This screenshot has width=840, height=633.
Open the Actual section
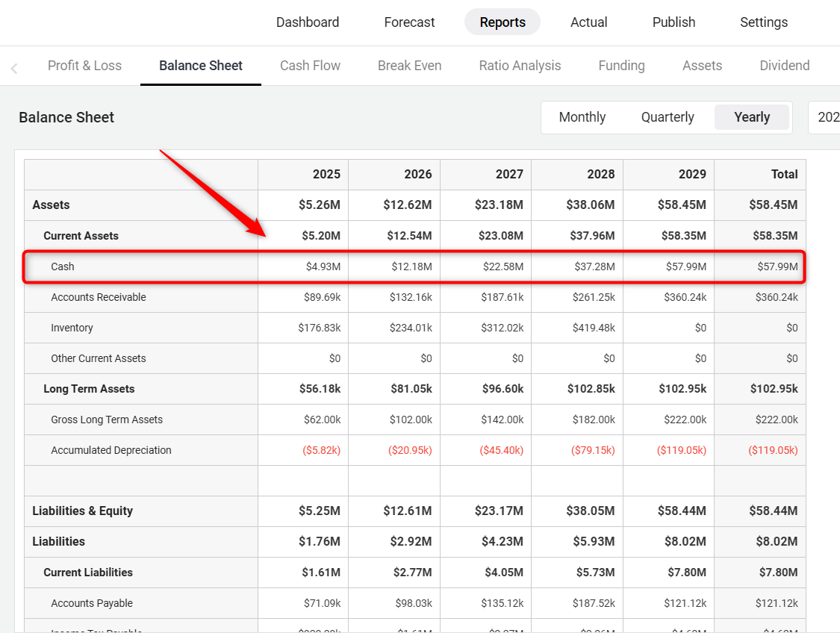pyautogui.click(x=588, y=22)
